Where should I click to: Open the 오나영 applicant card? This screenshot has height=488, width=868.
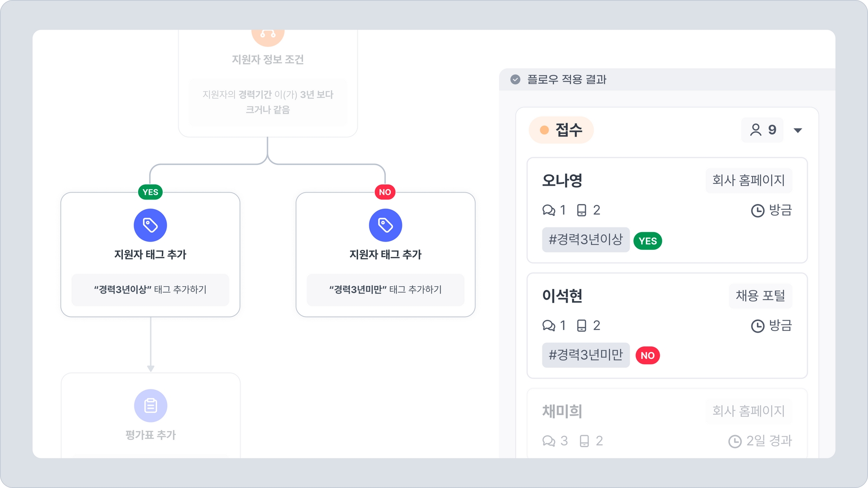pyautogui.click(x=562, y=180)
